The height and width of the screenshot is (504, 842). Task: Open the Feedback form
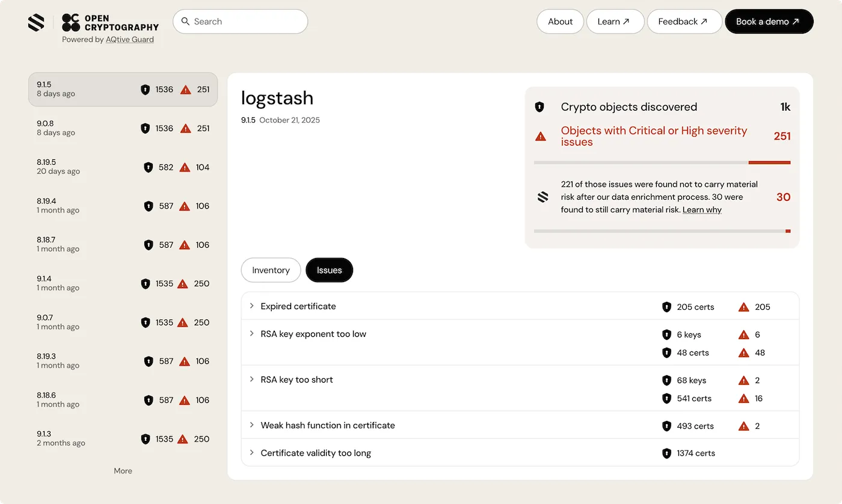coord(684,22)
